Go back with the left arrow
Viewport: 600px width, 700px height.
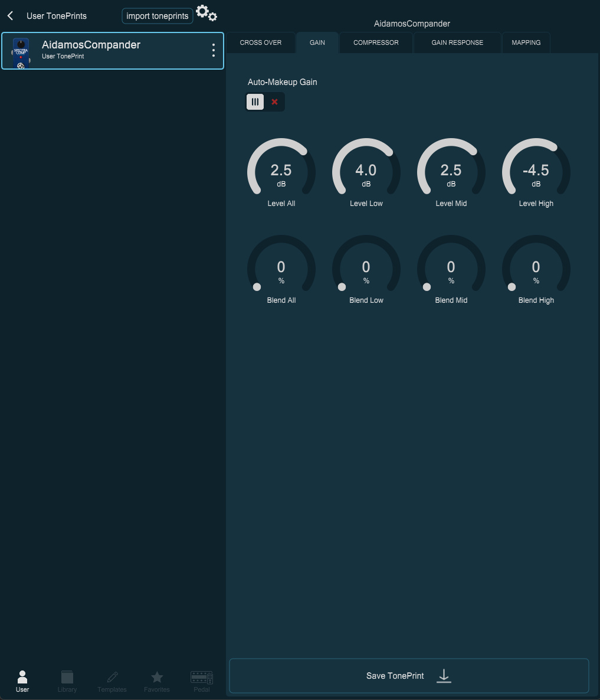(10, 16)
